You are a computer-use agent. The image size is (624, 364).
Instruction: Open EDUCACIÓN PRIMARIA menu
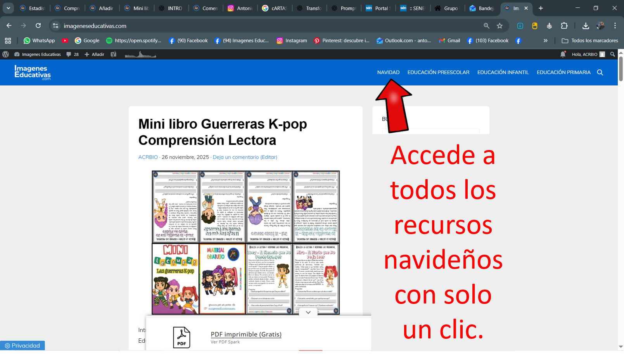(x=563, y=72)
